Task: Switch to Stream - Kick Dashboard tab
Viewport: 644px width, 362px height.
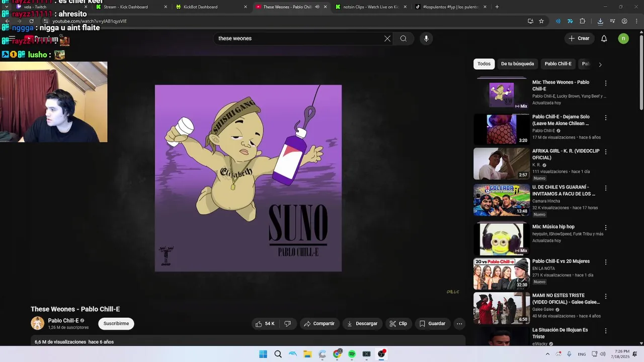Action: [131, 7]
